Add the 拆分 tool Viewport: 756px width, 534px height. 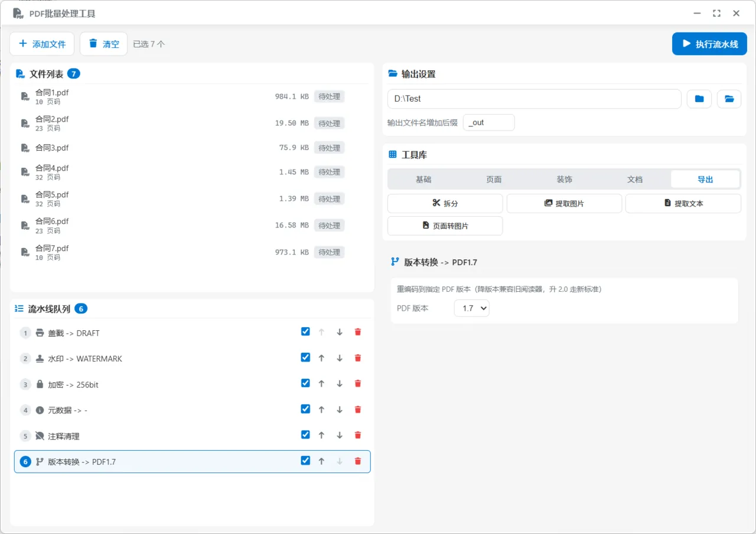coord(445,203)
